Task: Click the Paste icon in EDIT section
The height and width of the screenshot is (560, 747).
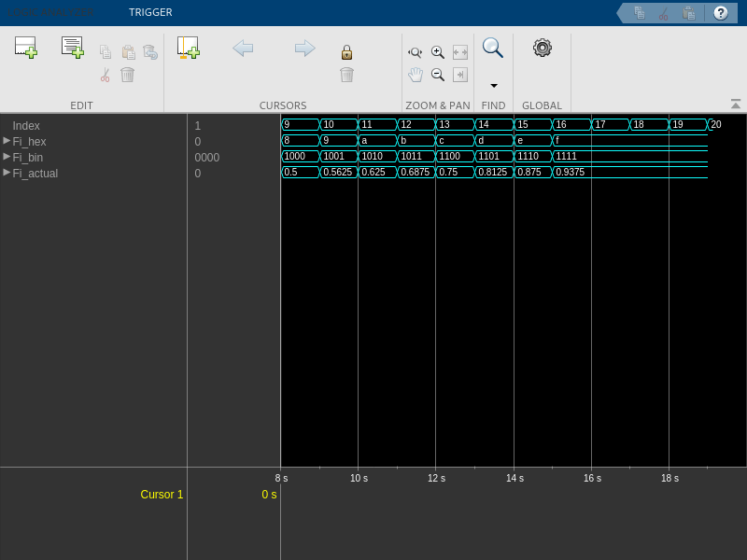Action: 128,52
